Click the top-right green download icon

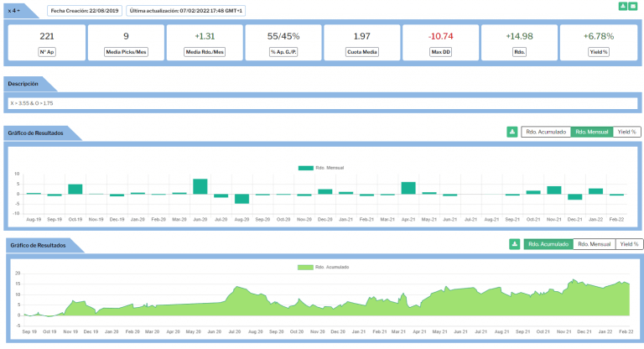(x=622, y=6)
